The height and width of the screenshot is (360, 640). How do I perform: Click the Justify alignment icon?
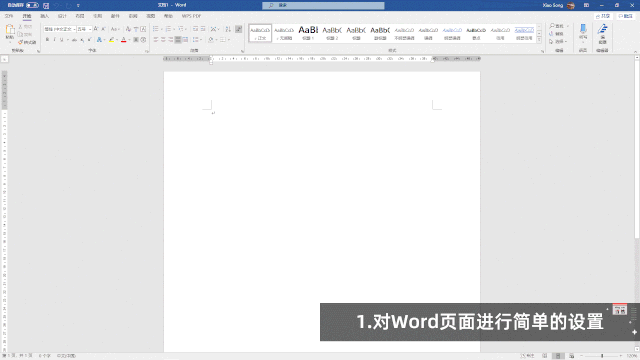[178, 40]
